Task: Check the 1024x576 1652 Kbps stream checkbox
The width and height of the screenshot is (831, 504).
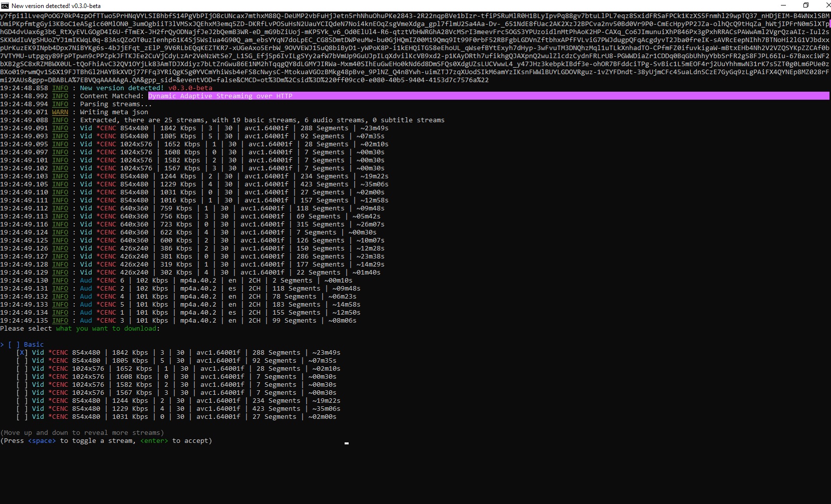Action: (22, 369)
